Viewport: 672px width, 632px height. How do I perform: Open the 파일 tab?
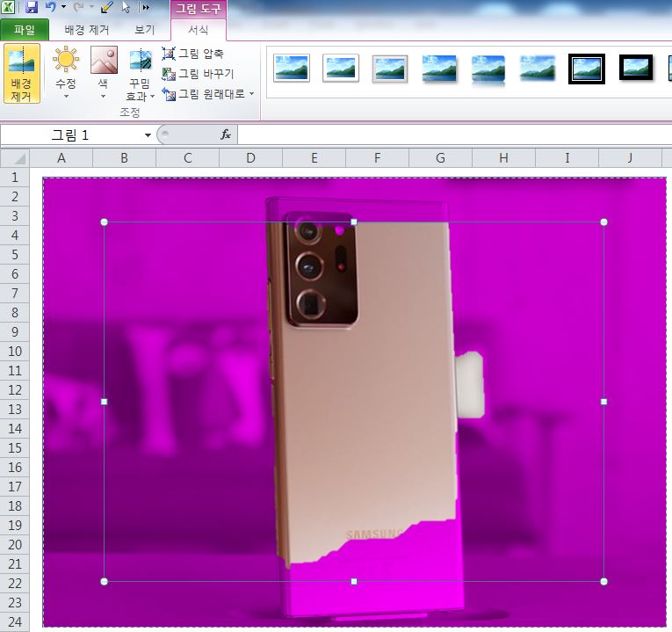coord(25,30)
